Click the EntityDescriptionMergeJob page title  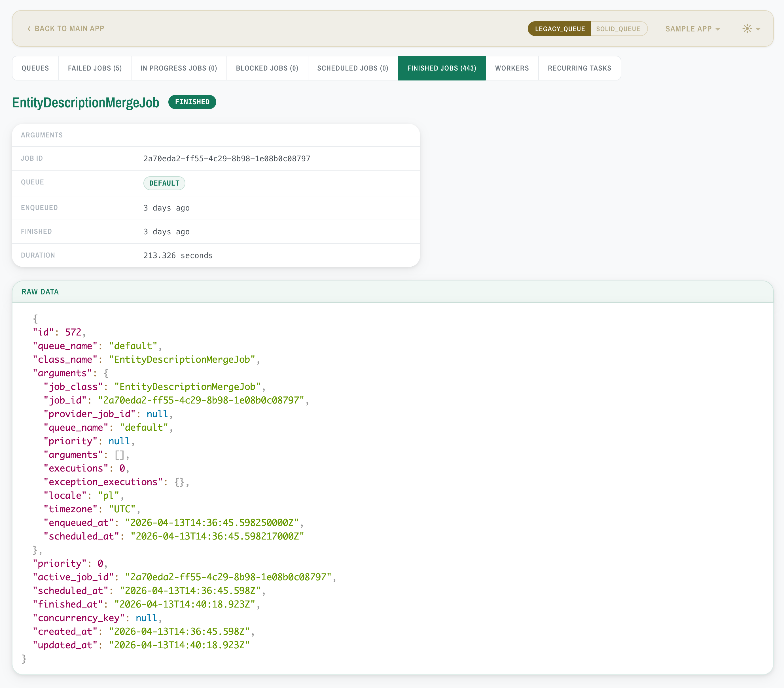point(85,102)
